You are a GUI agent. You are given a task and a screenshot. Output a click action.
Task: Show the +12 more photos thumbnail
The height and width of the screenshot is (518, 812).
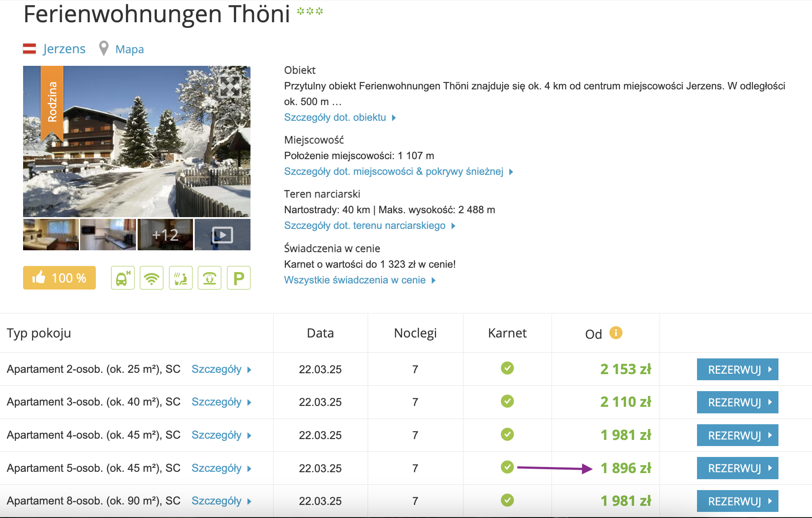point(165,235)
